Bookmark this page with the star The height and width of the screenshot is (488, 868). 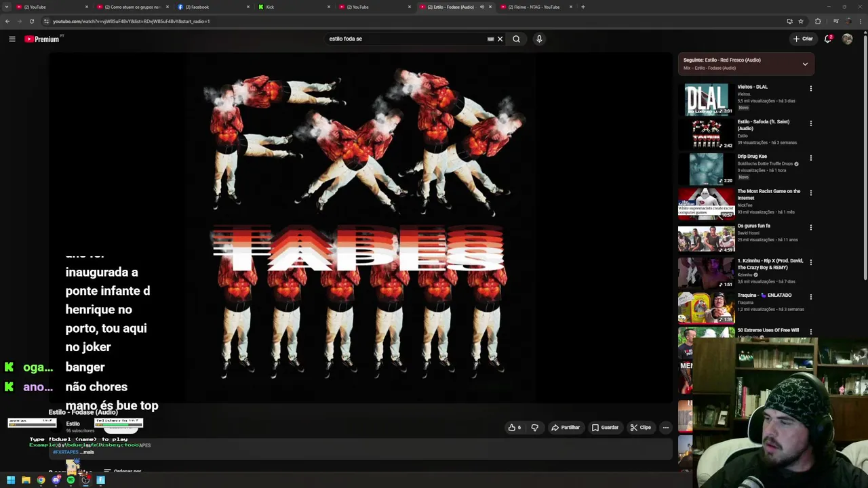coord(801,21)
